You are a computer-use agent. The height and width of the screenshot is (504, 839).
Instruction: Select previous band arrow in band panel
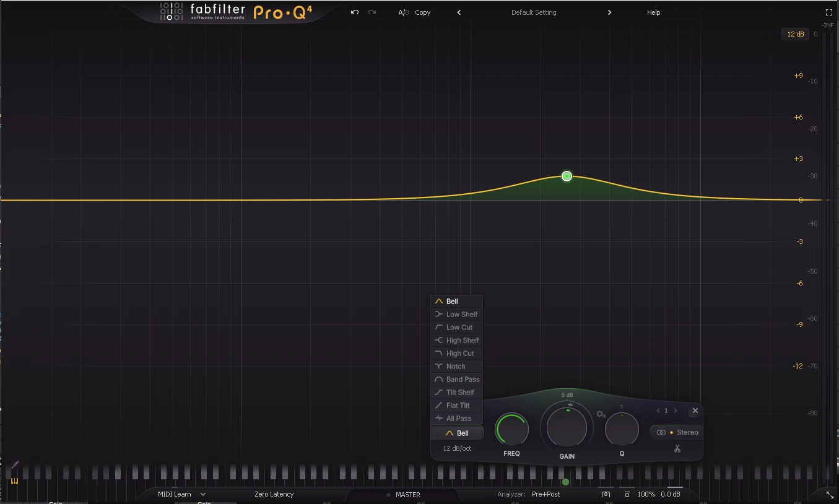click(x=658, y=411)
